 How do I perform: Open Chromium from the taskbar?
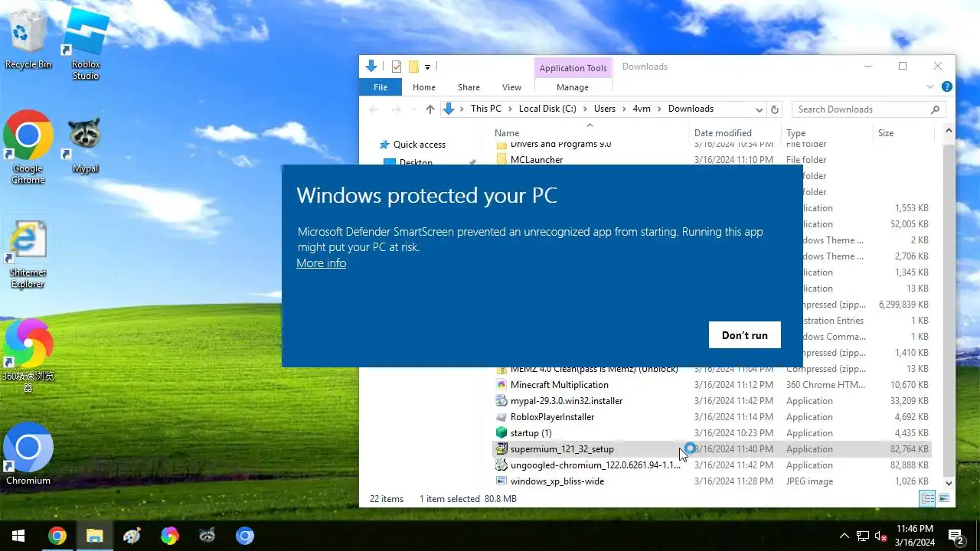(244, 536)
